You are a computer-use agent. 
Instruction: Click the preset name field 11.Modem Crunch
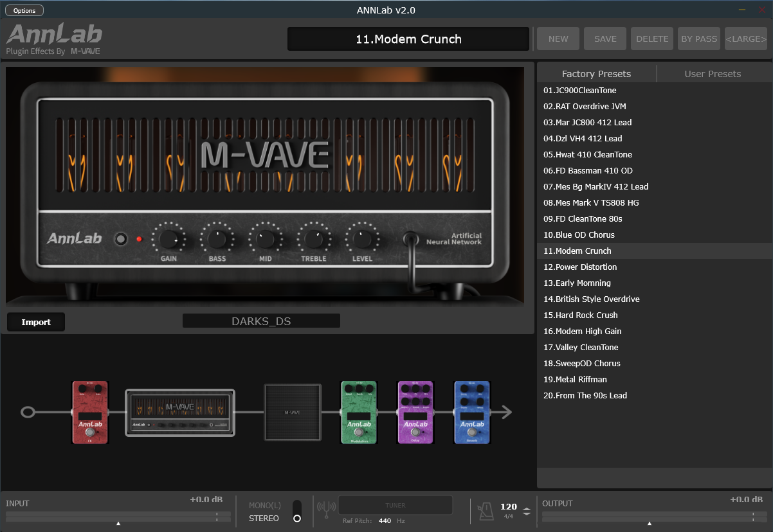click(x=408, y=39)
